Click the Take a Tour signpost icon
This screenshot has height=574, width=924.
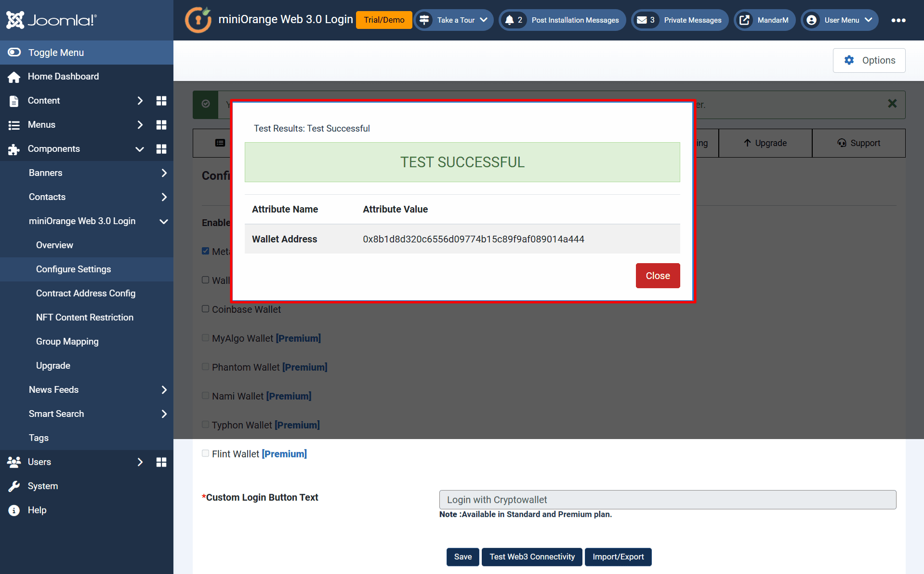click(x=424, y=20)
